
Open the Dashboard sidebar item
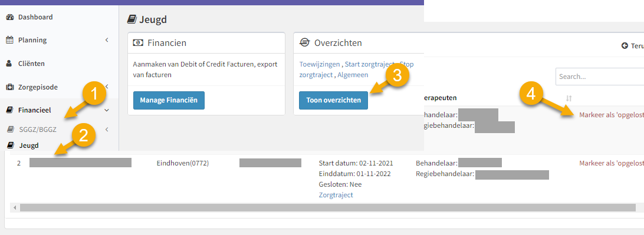point(35,17)
